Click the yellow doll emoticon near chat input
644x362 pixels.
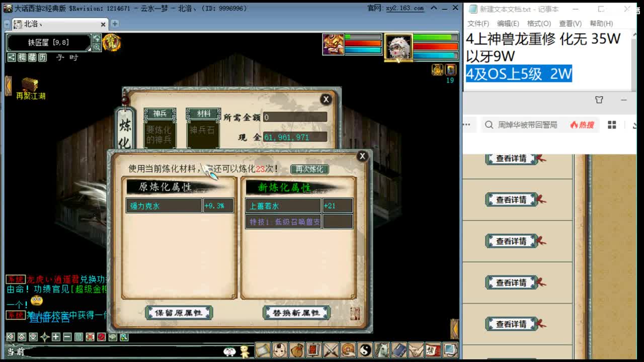(245, 351)
